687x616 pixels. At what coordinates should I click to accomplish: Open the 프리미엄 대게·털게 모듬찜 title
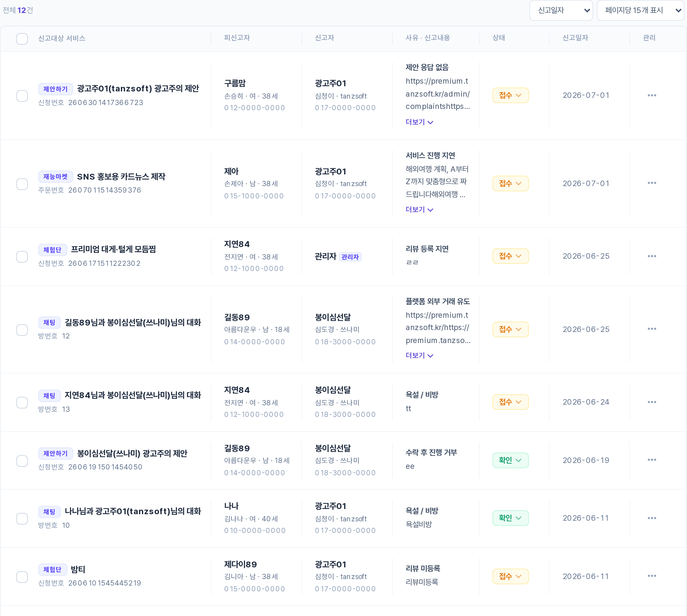click(113, 249)
